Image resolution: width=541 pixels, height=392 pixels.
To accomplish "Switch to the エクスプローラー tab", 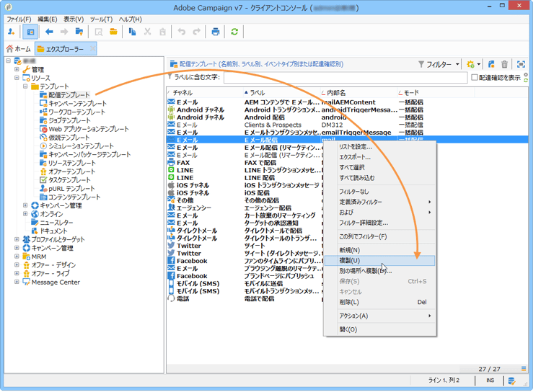I will [65, 49].
